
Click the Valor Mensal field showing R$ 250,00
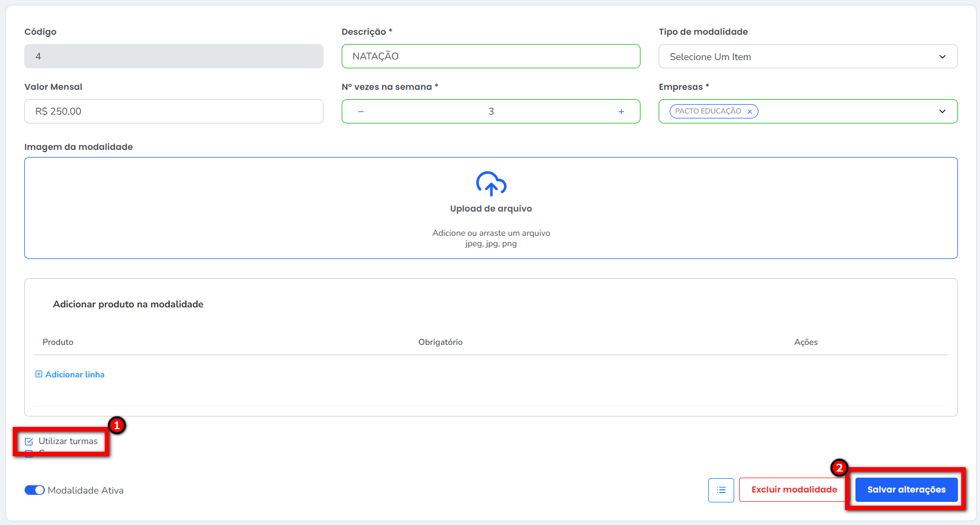[174, 111]
